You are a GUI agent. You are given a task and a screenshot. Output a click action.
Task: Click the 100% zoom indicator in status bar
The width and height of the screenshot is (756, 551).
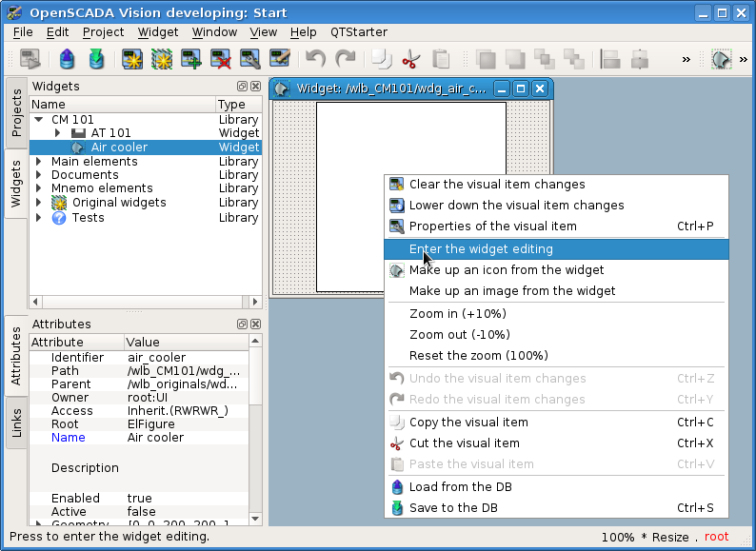[x=618, y=537]
